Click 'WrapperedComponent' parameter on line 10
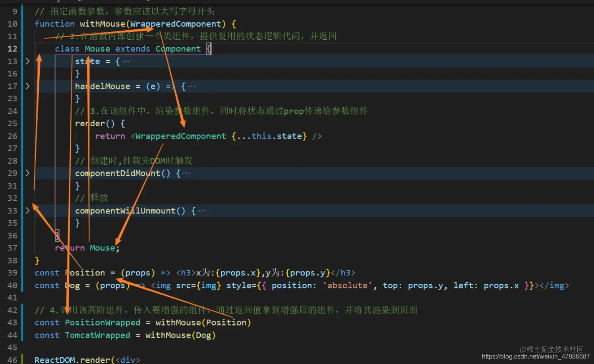 tap(176, 24)
